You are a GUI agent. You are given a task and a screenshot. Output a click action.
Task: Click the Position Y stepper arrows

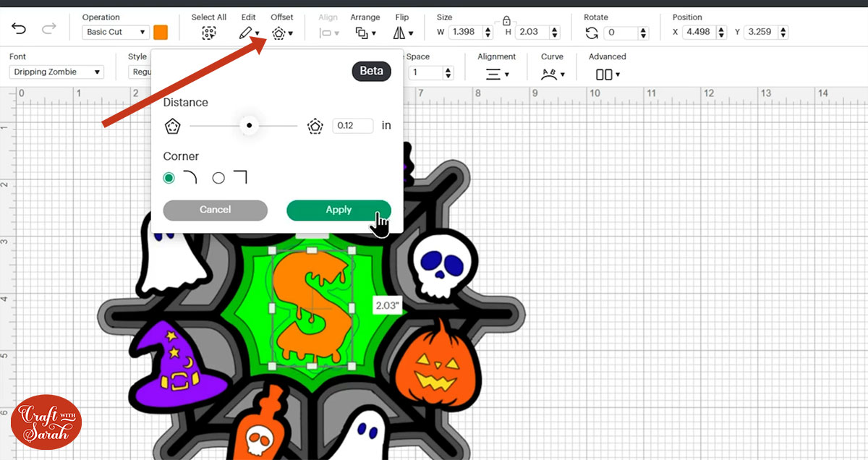[784, 32]
